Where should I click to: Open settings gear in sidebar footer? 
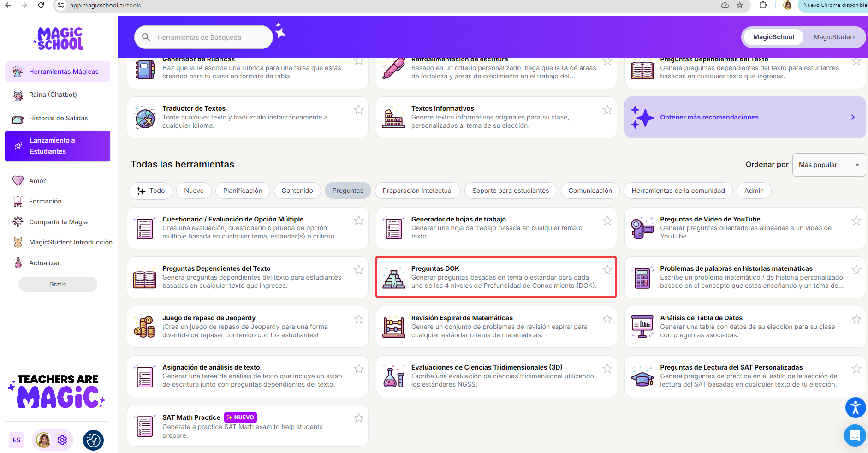[62, 440]
